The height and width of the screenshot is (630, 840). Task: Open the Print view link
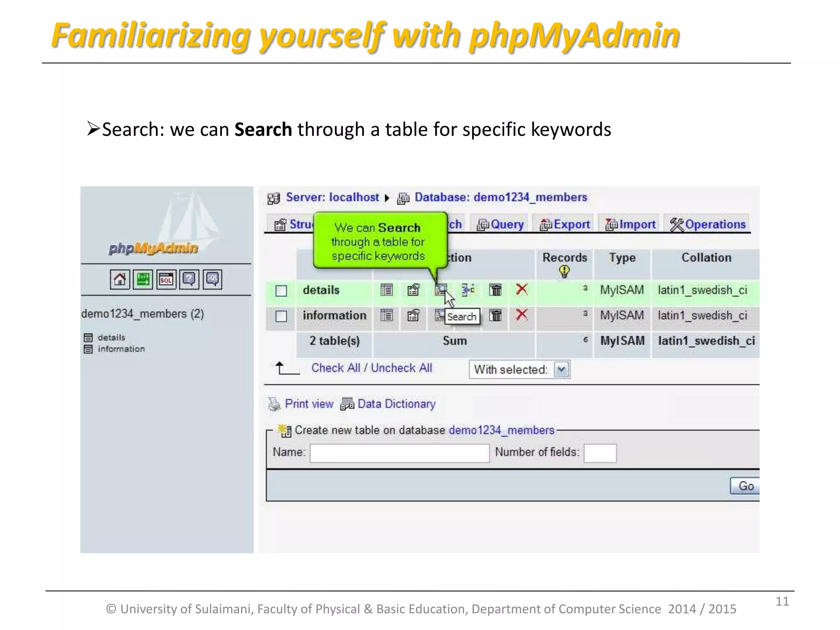[309, 404]
